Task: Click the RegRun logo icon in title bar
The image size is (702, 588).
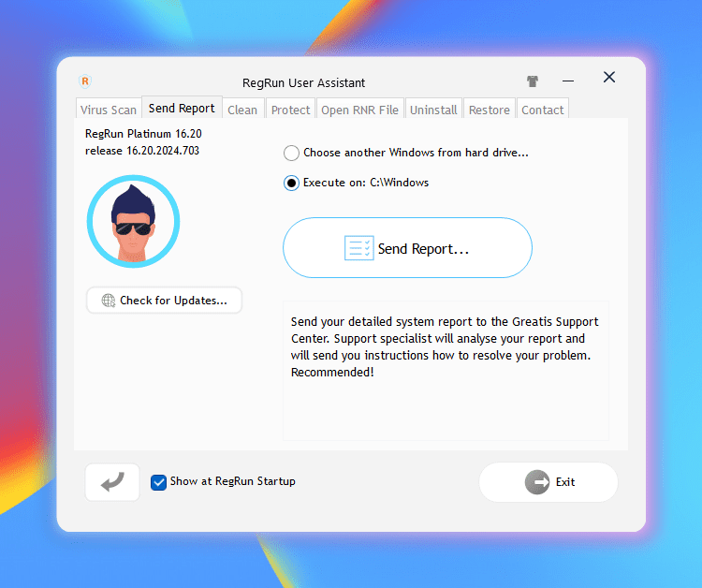Action: pyautogui.click(x=86, y=81)
